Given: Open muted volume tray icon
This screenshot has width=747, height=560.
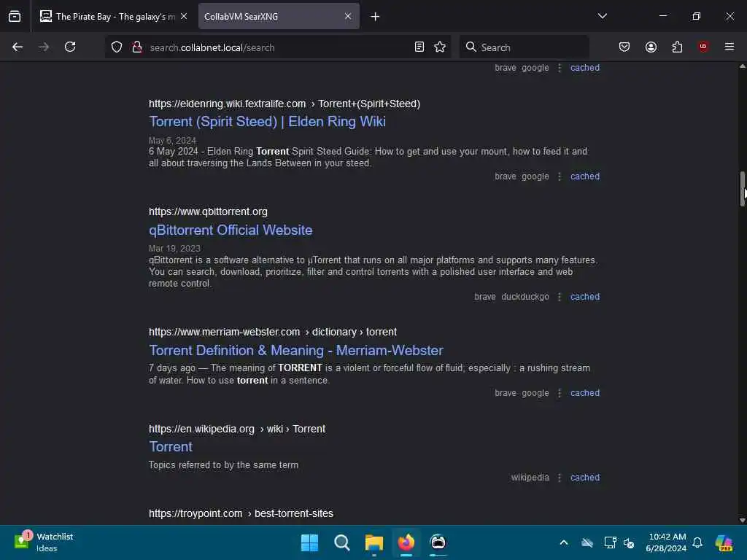Looking at the screenshot, I should point(628,542).
